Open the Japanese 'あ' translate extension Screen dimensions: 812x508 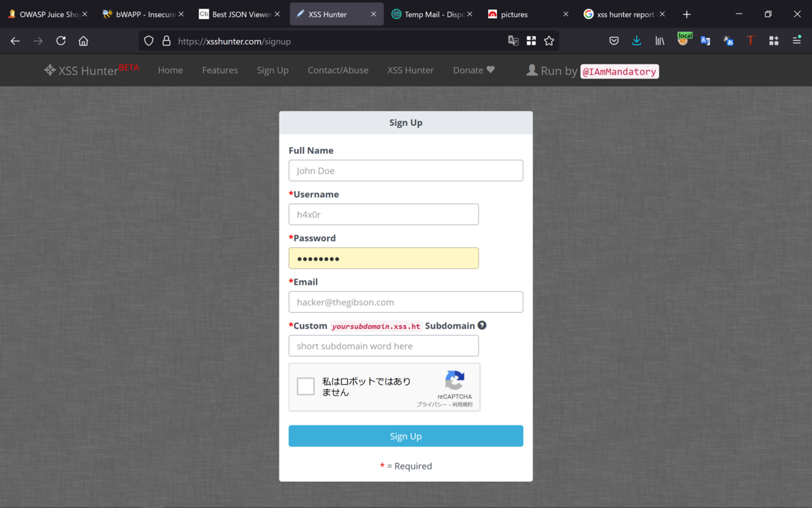pyautogui.click(x=728, y=41)
